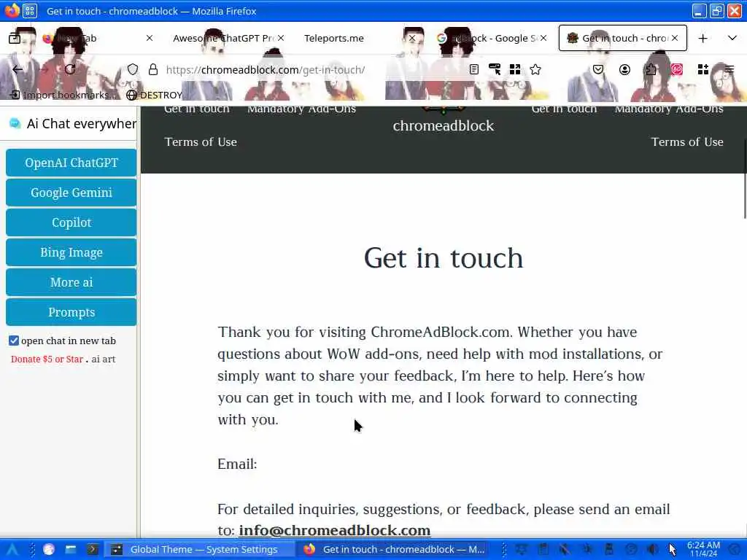The height and width of the screenshot is (560, 747).
Task: Reload the page with the refresh icon
Action: (x=70, y=69)
